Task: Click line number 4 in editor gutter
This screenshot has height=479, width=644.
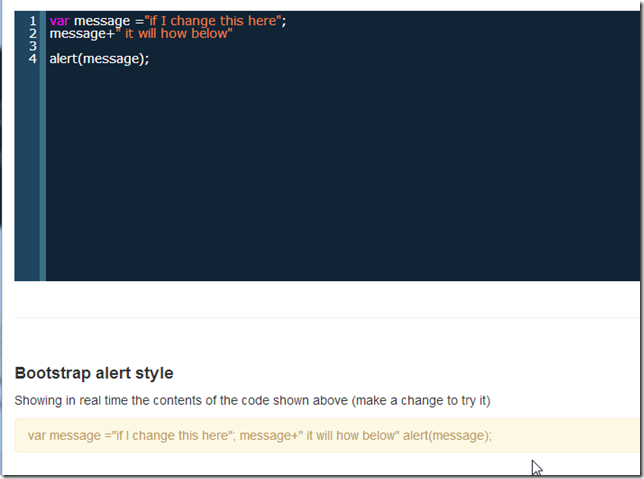Action: click(x=33, y=59)
